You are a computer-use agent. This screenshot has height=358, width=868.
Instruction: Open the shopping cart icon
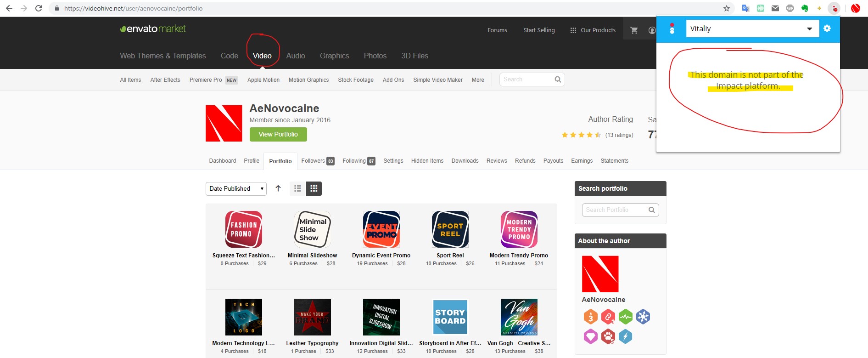634,30
